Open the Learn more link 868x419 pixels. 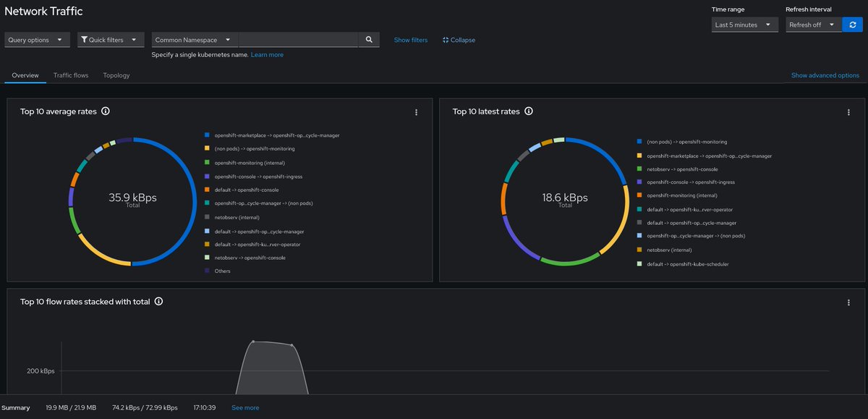(267, 55)
